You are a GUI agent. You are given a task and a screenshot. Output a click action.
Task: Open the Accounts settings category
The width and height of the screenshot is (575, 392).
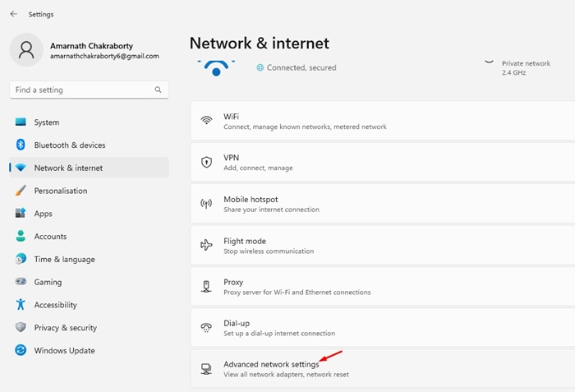pos(89,236)
